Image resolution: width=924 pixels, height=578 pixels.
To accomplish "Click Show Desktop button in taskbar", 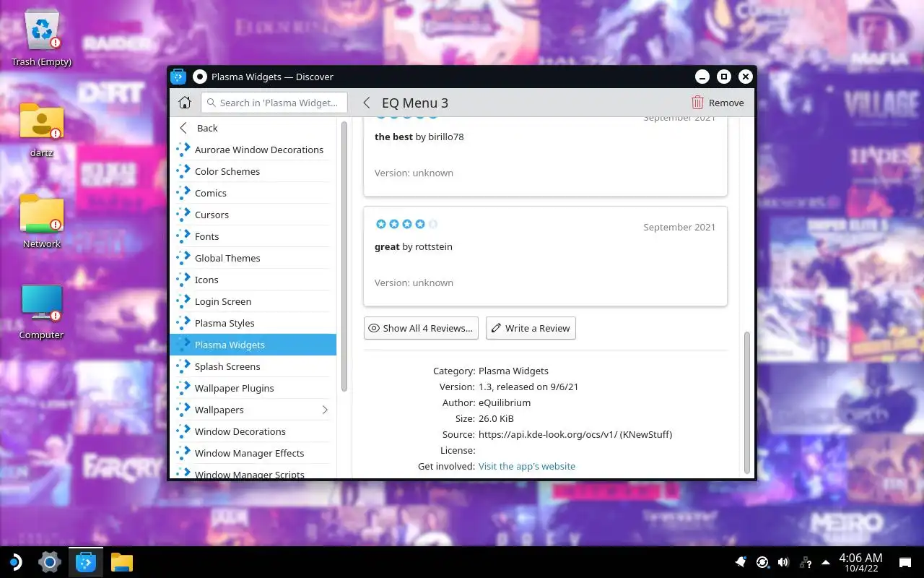I will [905, 562].
